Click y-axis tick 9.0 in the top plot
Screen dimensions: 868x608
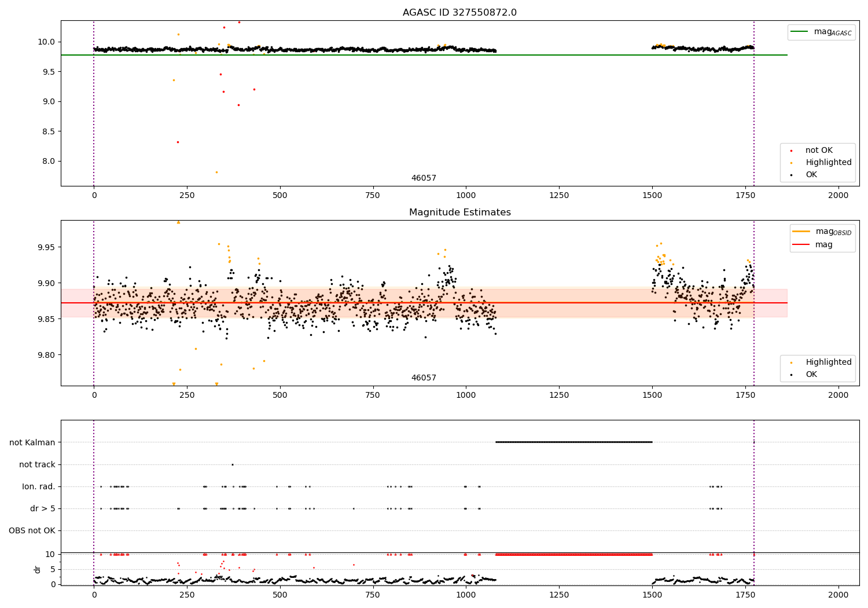click(x=49, y=102)
